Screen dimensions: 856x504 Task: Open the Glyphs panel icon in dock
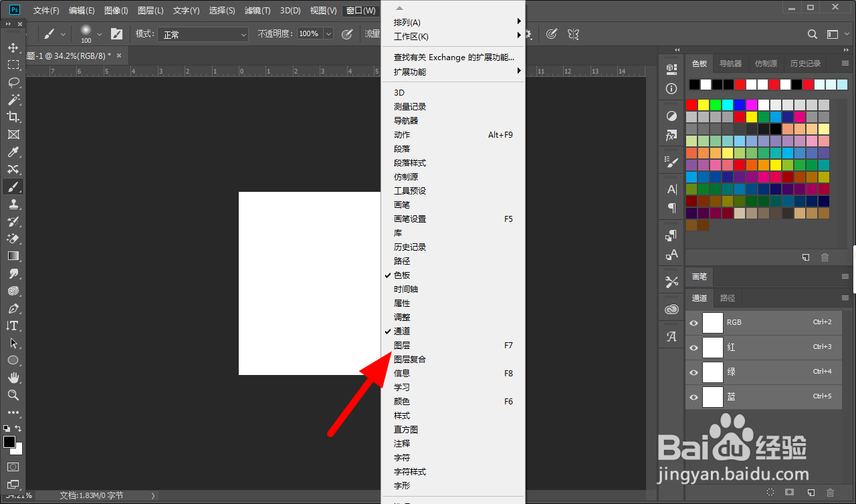pyautogui.click(x=671, y=337)
